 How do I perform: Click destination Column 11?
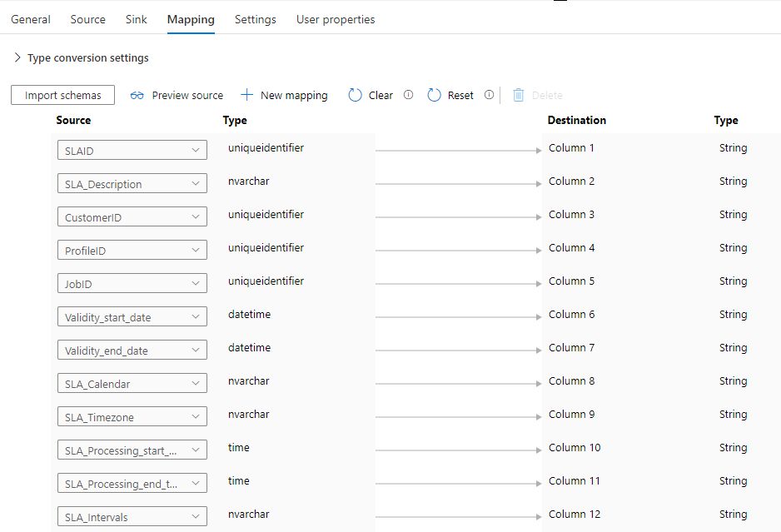click(575, 481)
